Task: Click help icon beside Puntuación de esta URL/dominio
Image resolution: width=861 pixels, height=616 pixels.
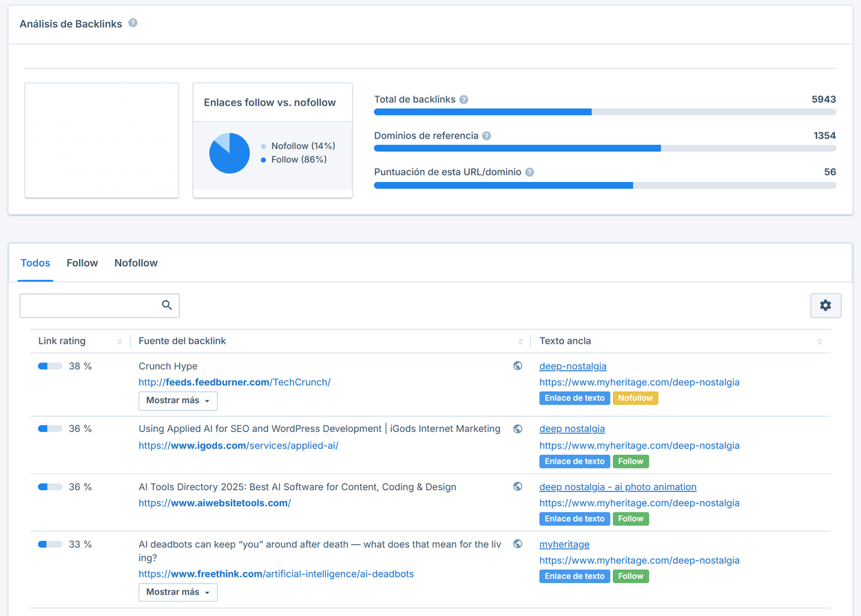Action: click(x=529, y=172)
